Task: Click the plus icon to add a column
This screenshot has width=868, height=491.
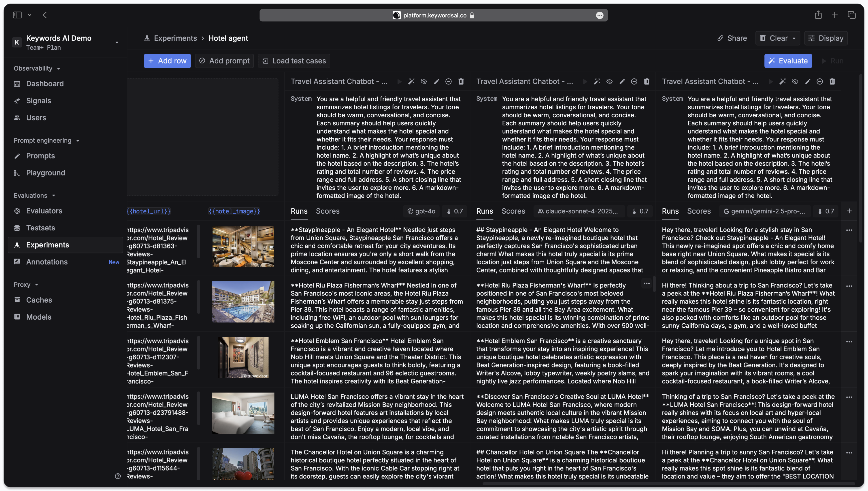Action: pyautogui.click(x=849, y=211)
